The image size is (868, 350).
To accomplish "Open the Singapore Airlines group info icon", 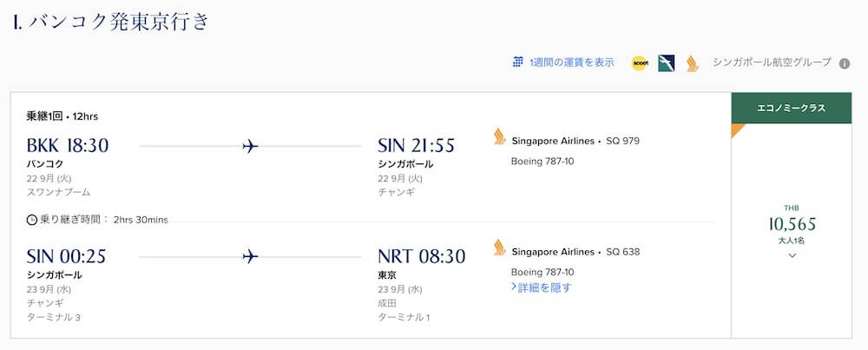I will click(845, 63).
